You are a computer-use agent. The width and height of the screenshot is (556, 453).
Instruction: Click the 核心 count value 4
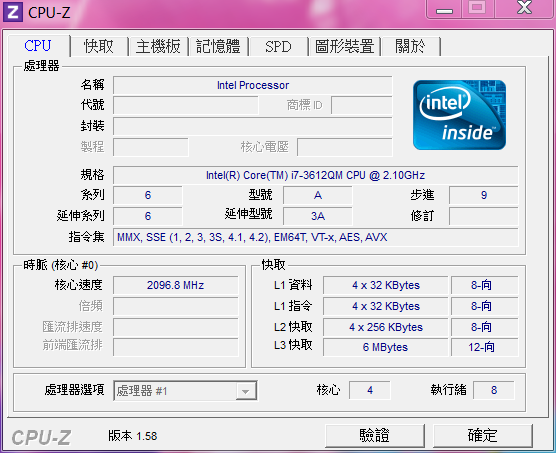pos(369,390)
